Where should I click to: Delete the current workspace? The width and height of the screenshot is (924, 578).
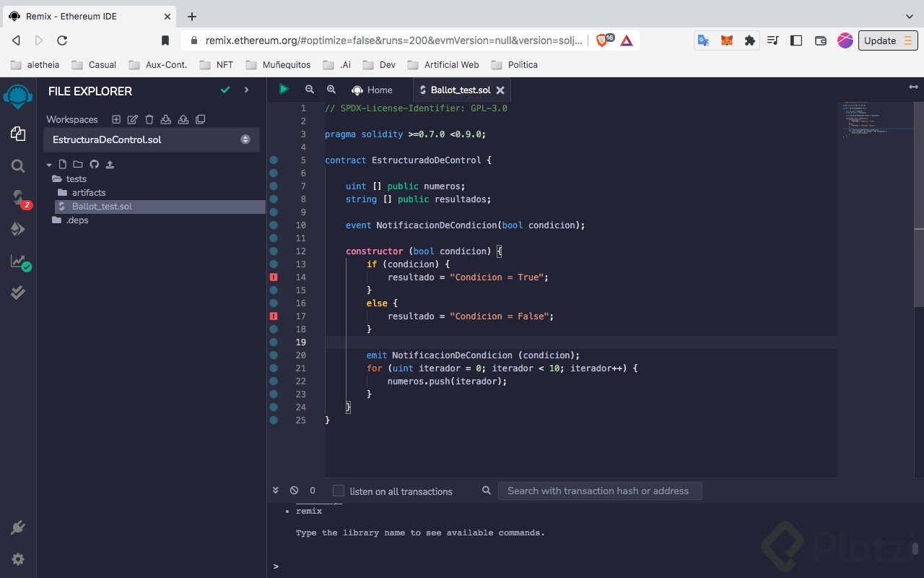[149, 119]
